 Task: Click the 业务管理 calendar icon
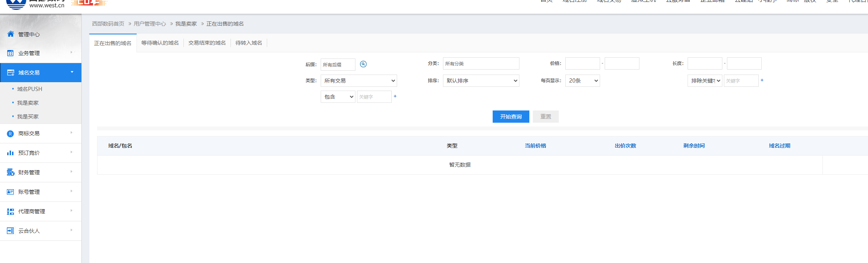click(x=10, y=53)
